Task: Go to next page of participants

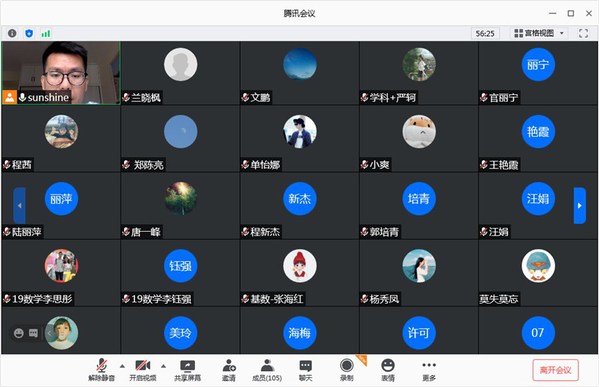Action: 580,206
